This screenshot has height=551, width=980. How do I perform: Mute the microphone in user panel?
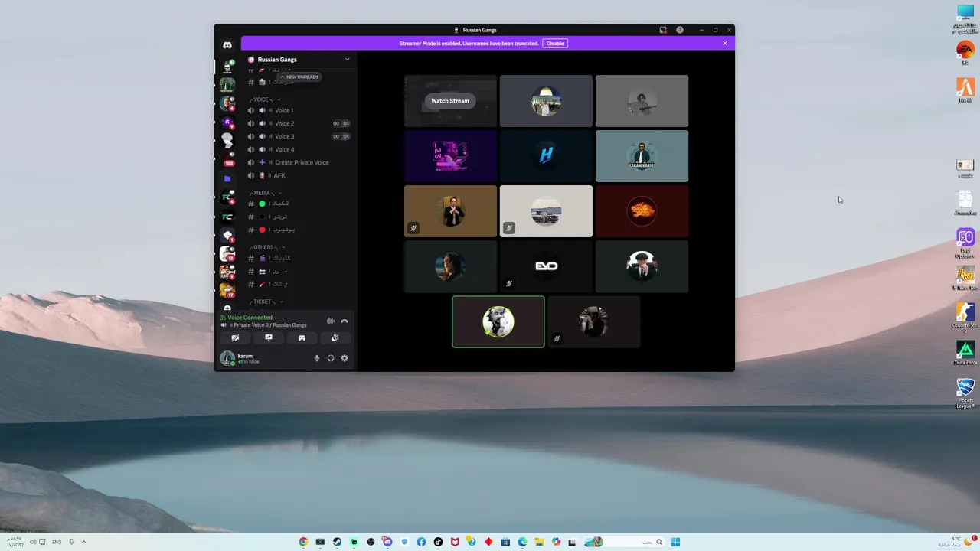pos(317,358)
